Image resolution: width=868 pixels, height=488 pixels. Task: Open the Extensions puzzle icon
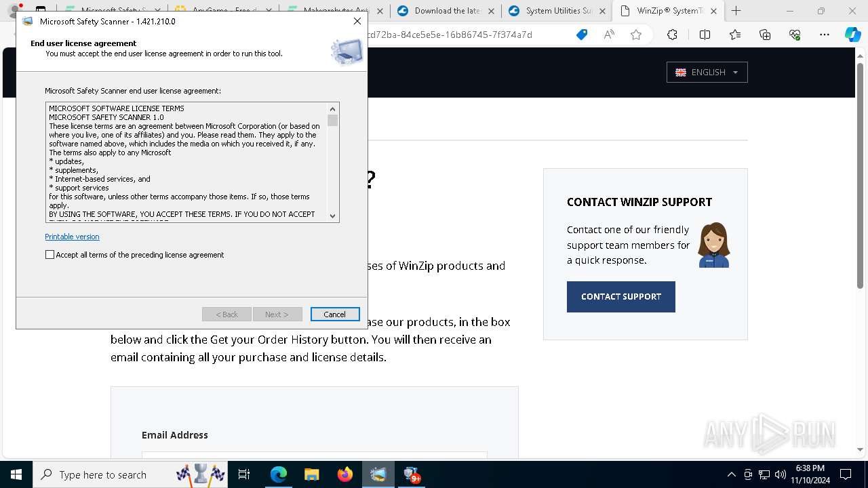672,35
